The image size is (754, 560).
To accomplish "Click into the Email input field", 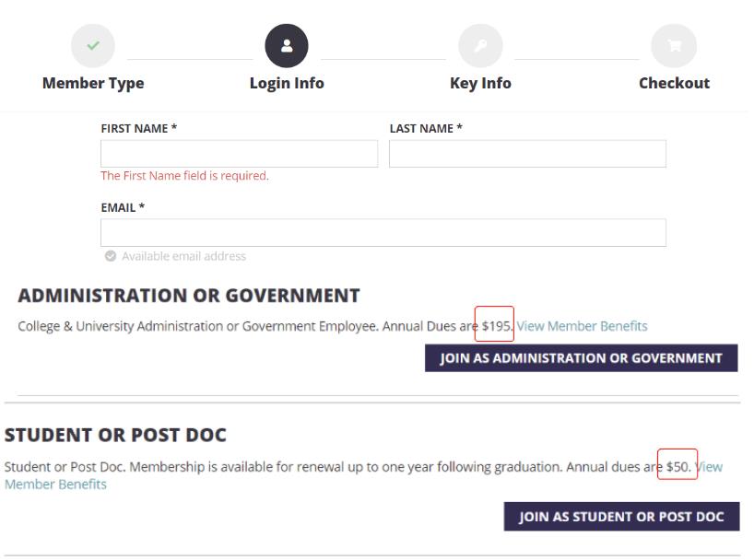I will (x=383, y=233).
